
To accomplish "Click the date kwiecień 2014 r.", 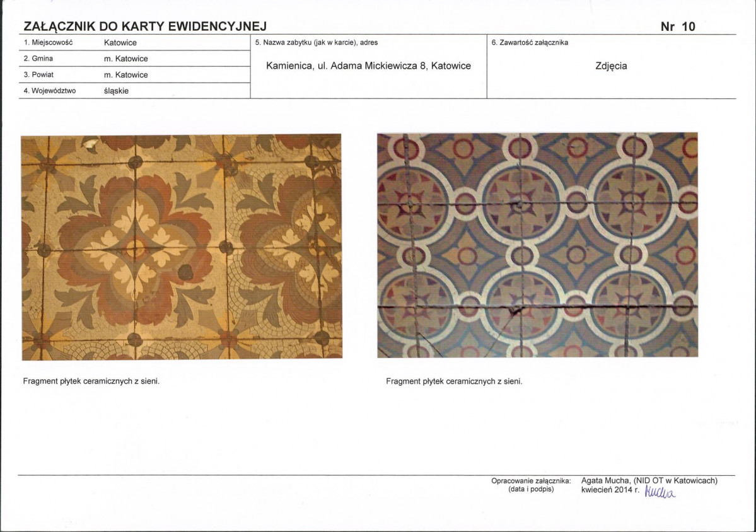I will pos(610,490).
